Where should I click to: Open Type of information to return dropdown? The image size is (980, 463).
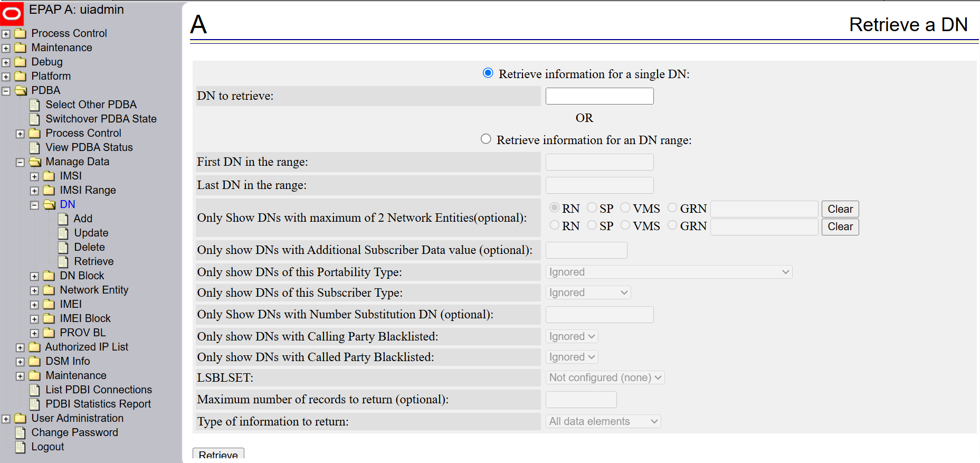[603, 421]
